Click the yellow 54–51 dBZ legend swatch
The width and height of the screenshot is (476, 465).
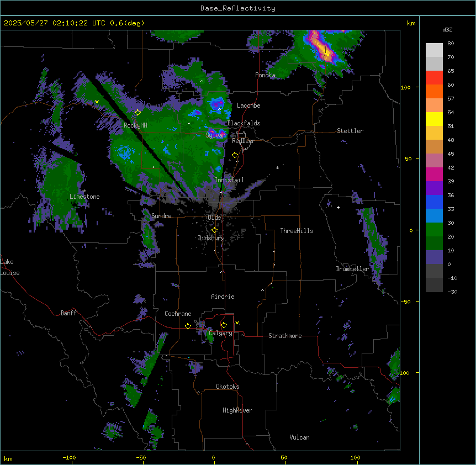pyautogui.click(x=434, y=119)
